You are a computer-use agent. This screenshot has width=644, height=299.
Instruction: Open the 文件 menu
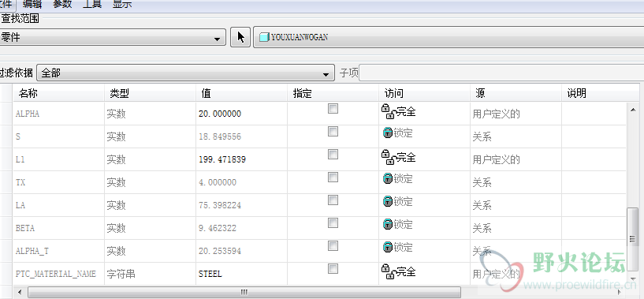pyautogui.click(x=6, y=4)
